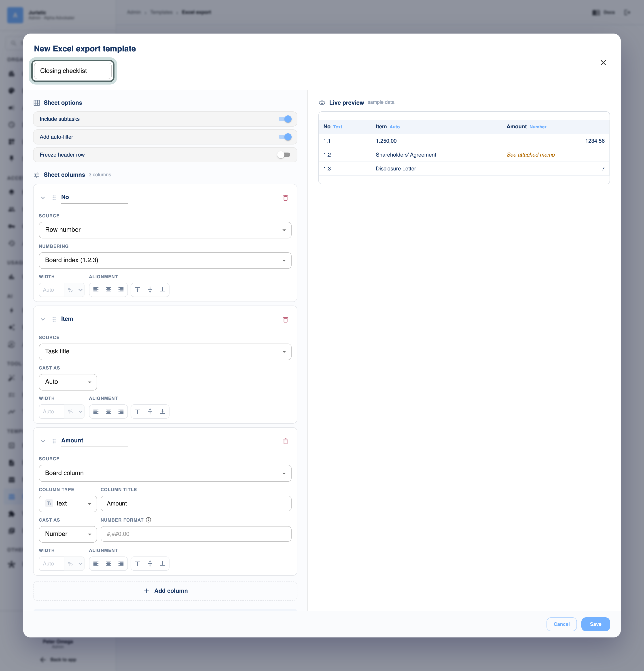Enable the Freeze header row switch

284,155
